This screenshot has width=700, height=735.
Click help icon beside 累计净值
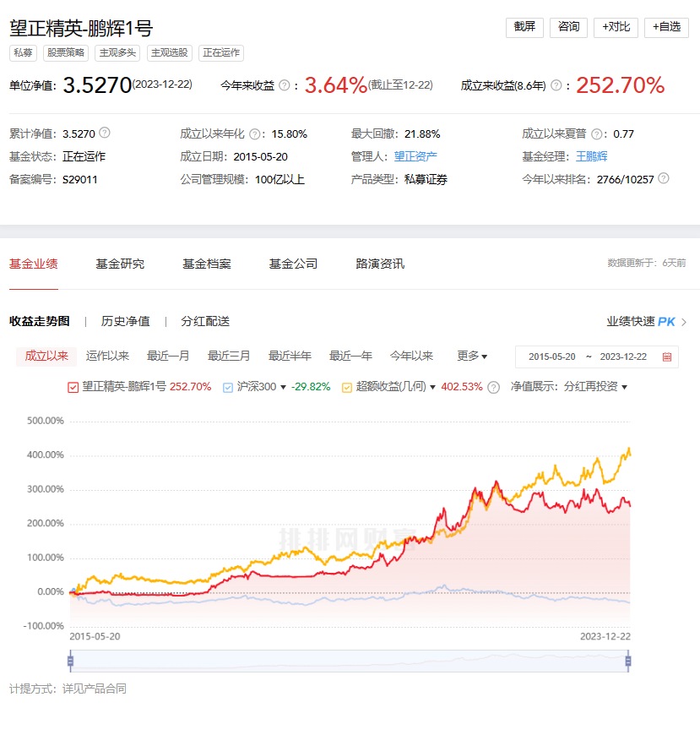tap(105, 133)
